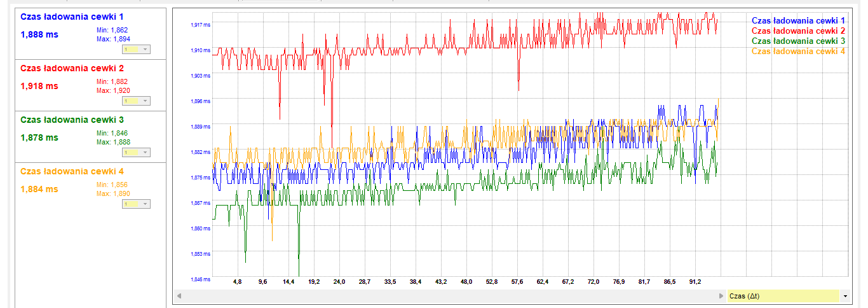Expand the Czas (Δt) axis selector
Screen dimensions: 868x308
[844, 296]
